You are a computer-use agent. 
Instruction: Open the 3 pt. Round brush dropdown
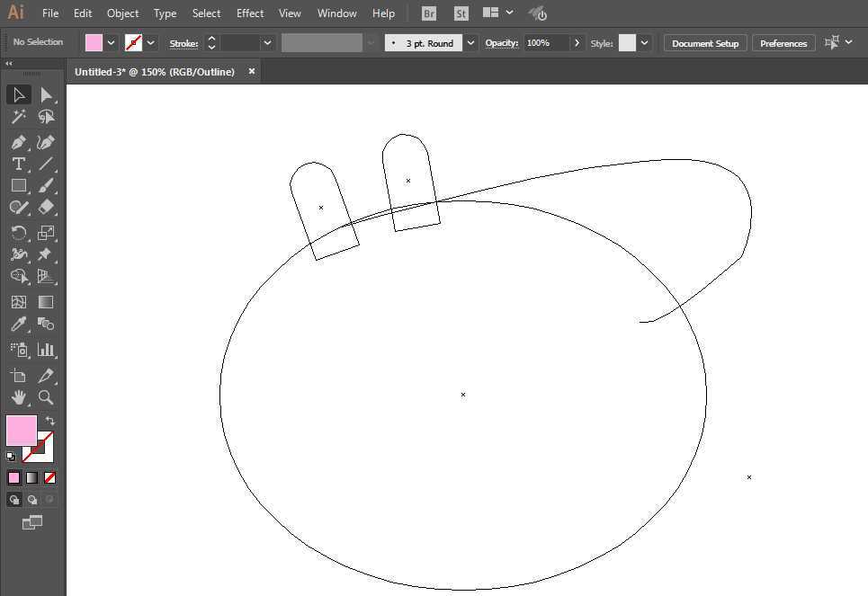click(470, 43)
